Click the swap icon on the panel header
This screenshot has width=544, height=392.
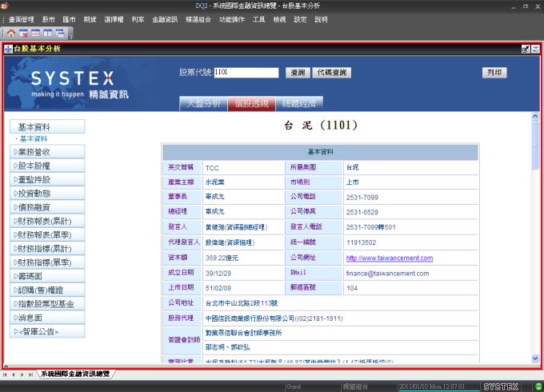point(535,49)
